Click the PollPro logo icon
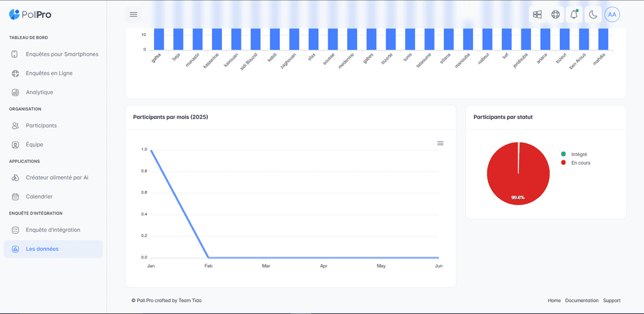 [x=14, y=14]
